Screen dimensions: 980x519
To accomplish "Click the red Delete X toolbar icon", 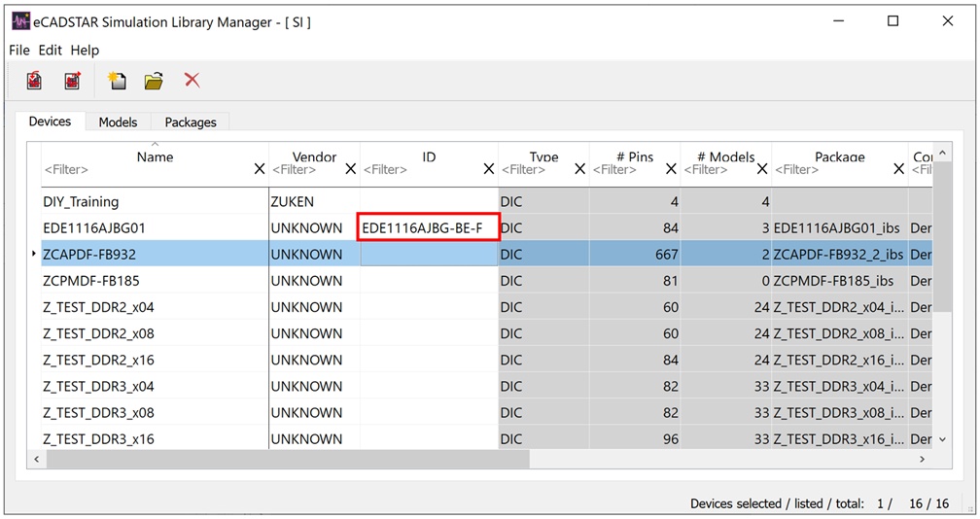I will tap(192, 80).
